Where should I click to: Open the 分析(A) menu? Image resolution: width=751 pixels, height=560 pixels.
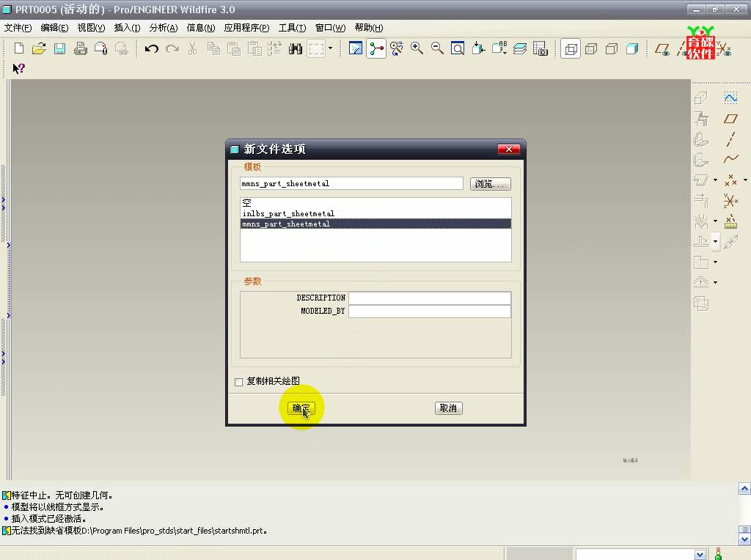(164, 28)
